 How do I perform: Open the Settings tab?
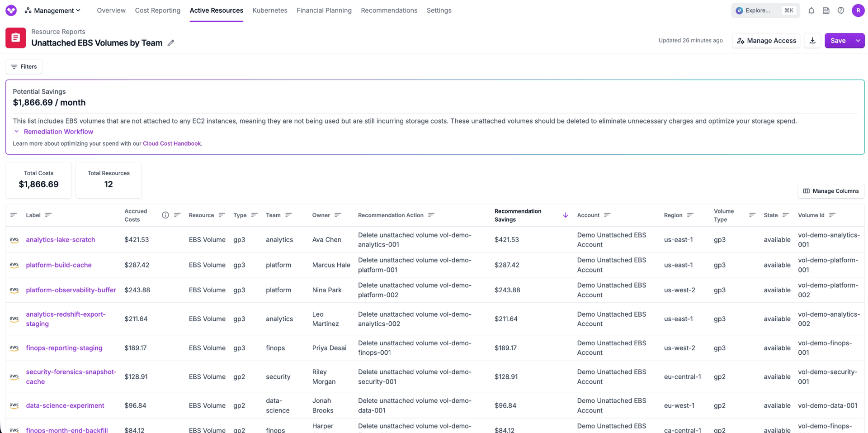(x=439, y=10)
